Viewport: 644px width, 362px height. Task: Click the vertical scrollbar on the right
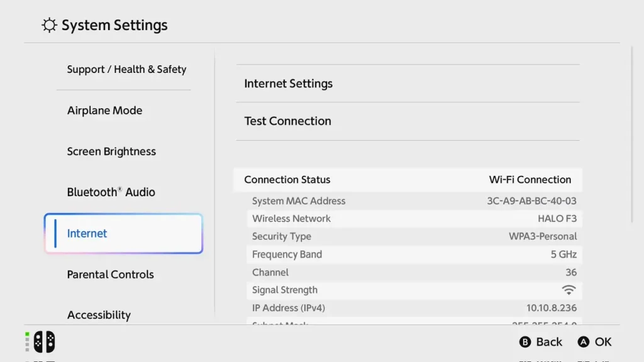pyautogui.click(x=632, y=134)
